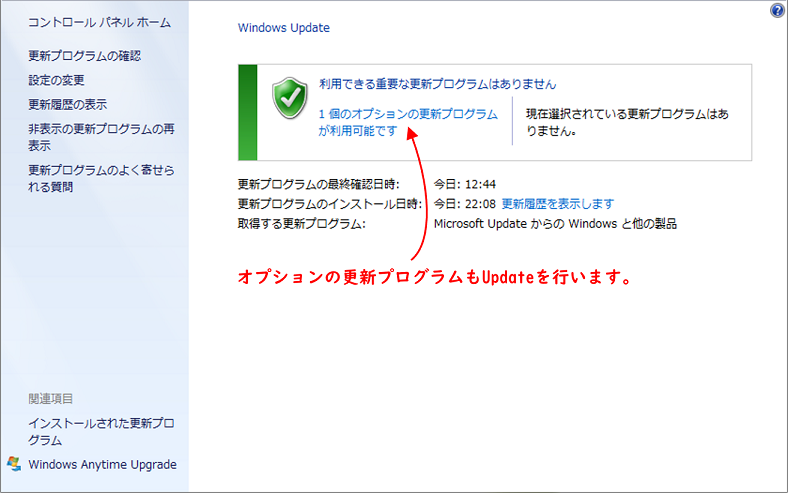The width and height of the screenshot is (788, 493).
Task: Open 更新履歴の表示 in sidebar
Action: click(x=67, y=105)
